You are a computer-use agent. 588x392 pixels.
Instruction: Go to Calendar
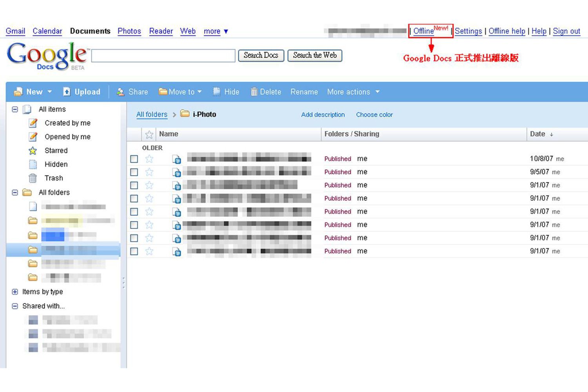47,31
